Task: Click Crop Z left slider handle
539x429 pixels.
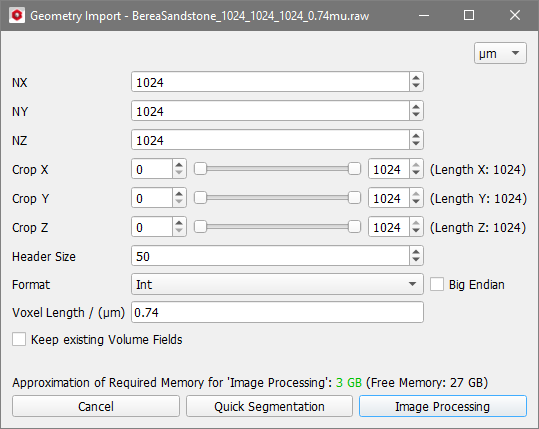Action: tap(200, 227)
